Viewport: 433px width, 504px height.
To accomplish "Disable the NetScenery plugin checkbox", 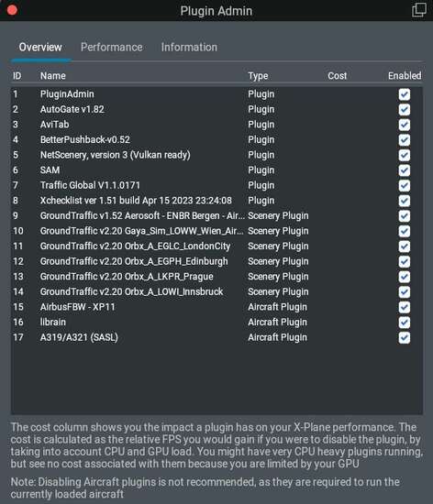I will [x=405, y=155].
